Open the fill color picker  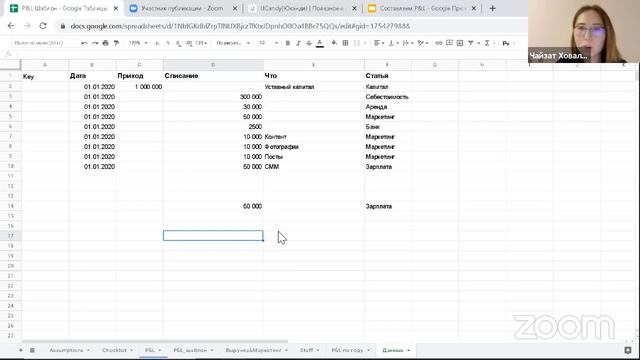click(x=334, y=43)
